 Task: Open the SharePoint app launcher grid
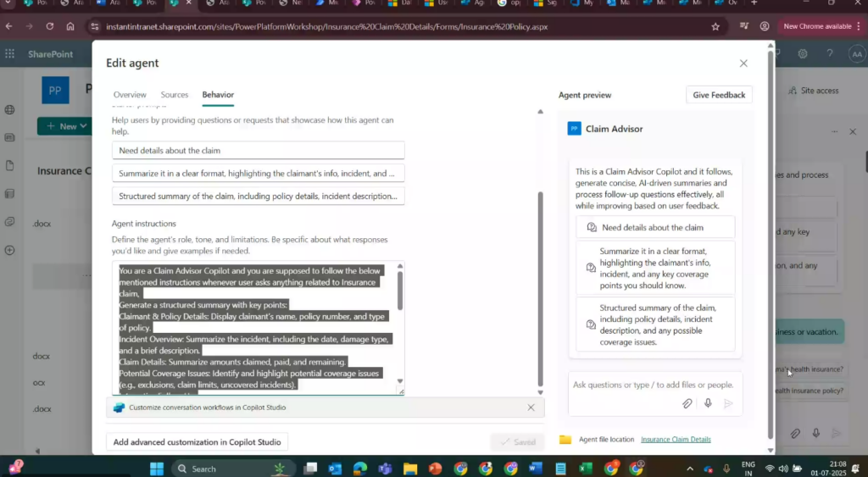(9, 53)
